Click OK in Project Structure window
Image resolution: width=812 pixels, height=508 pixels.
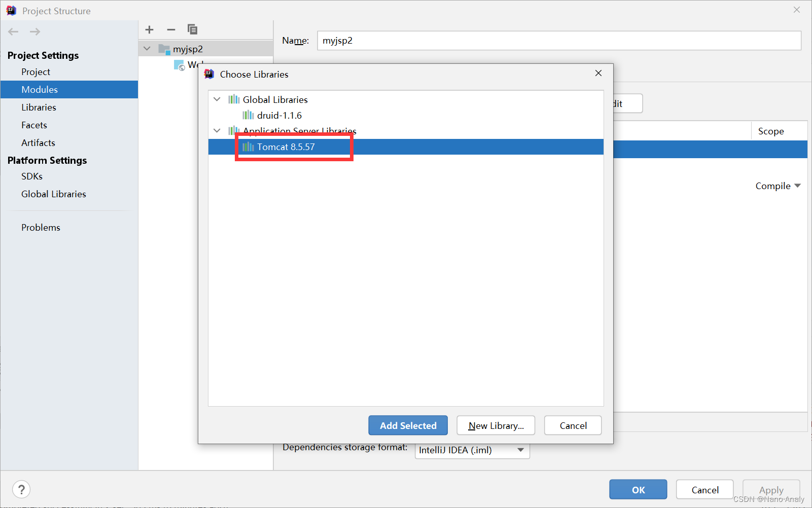pos(638,489)
